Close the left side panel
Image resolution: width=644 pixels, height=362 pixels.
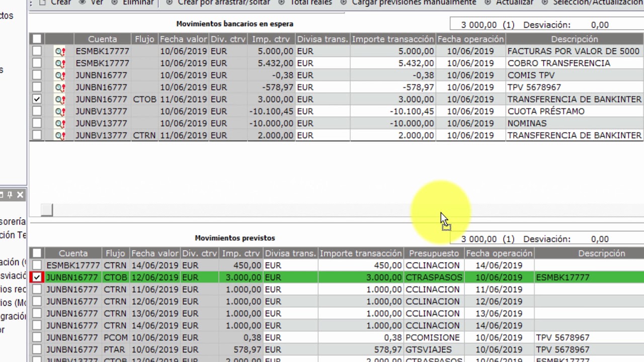click(20, 195)
